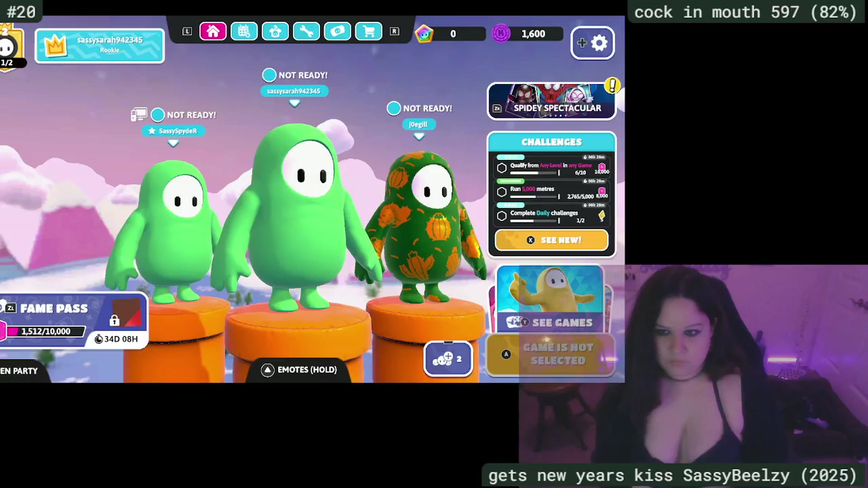
Task: Click the SassySpydeR name tag
Action: (173, 131)
